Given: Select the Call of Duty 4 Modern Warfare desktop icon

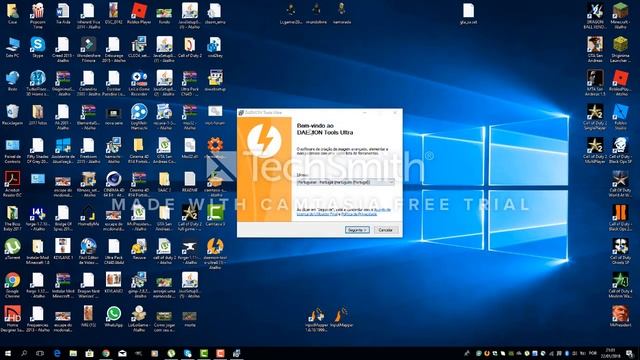Looking at the screenshot, I should 620,285.
